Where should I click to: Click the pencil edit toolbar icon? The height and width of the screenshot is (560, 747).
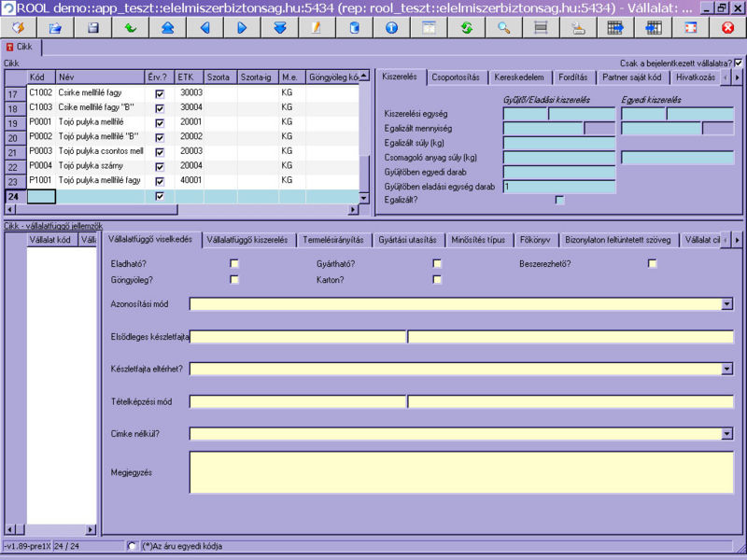317,28
